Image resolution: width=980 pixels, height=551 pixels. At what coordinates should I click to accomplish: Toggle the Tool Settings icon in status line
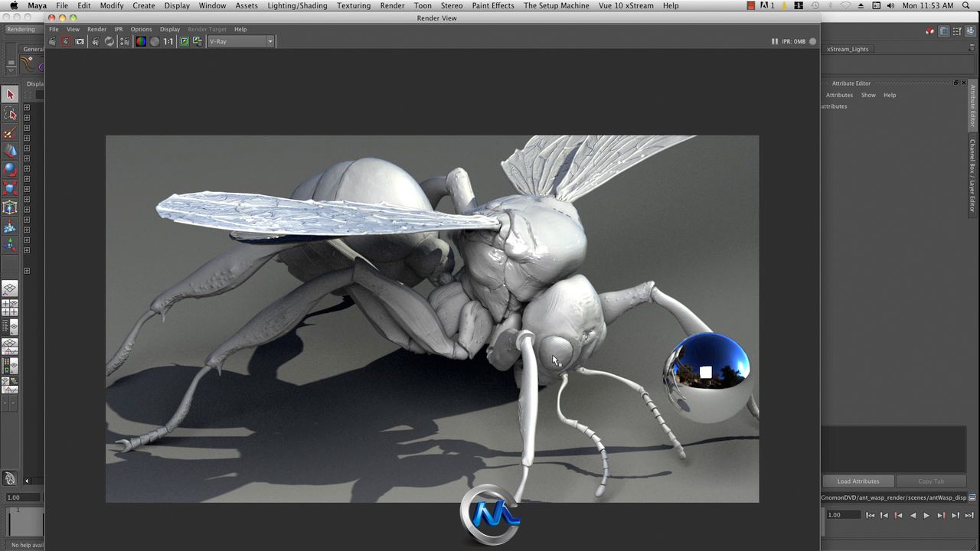(x=957, y=31)
